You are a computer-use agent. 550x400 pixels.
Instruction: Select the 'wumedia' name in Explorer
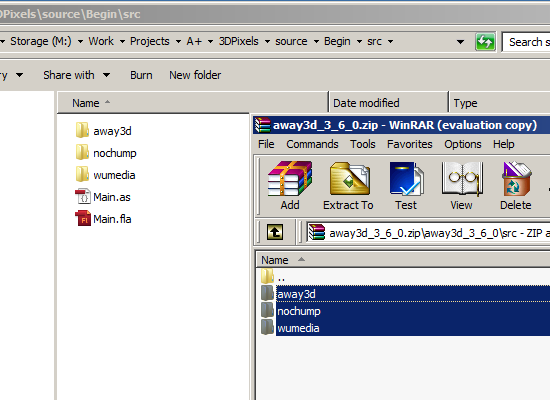tap(114, 175)
